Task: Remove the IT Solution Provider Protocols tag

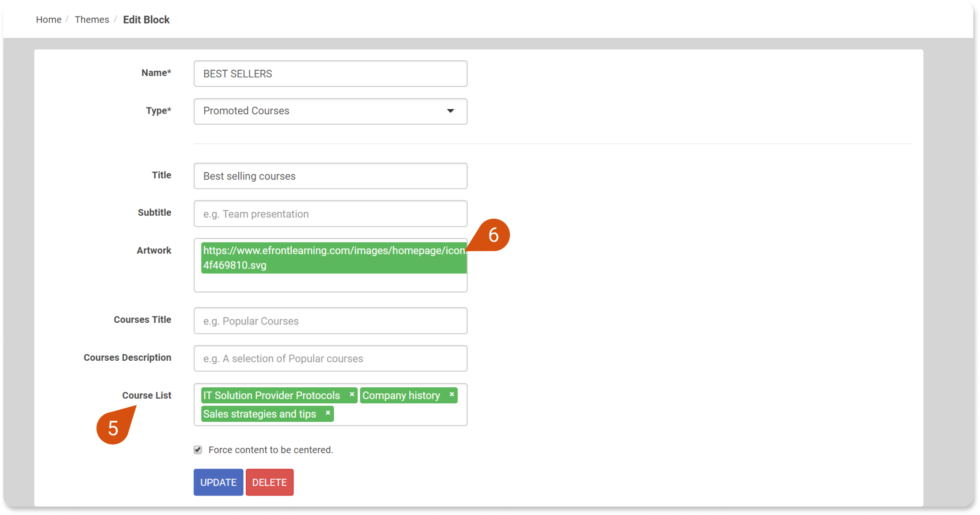Action: (352, 394)
